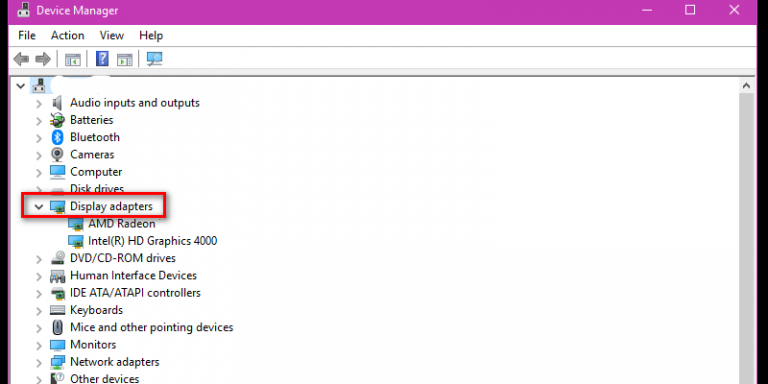
Task: Click the Cameras webcam icon
Action: [x=57, y=154]
